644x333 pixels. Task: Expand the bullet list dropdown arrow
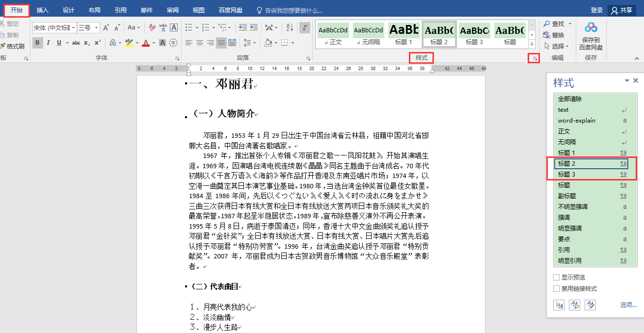click(x=196, y=28)
